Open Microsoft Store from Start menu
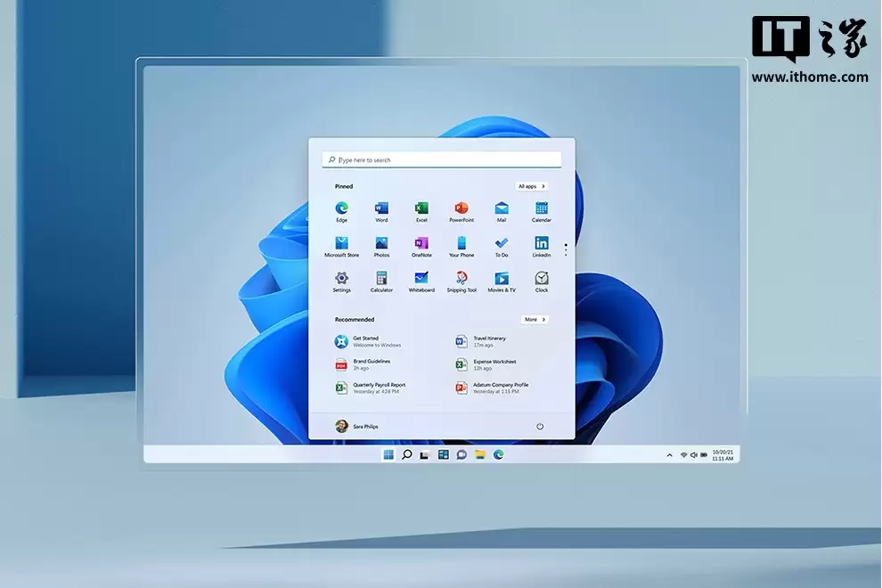Image resolution: width=882 pixels, height=588 pixels. pos(341,244)
